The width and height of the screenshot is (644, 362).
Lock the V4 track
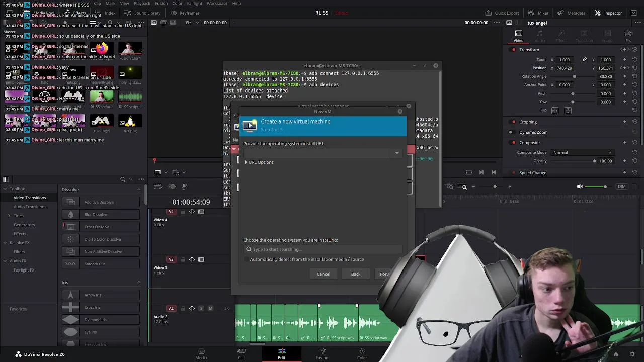[183, 212]
